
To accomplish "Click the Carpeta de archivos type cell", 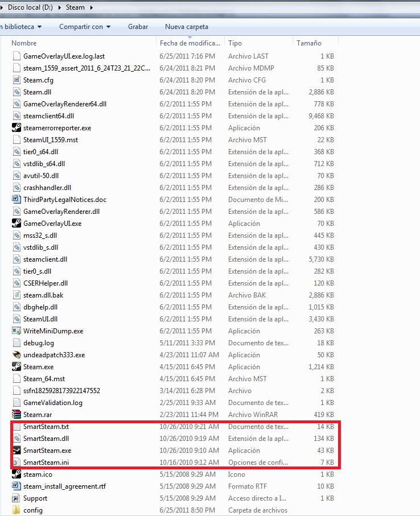I will 258,510.
